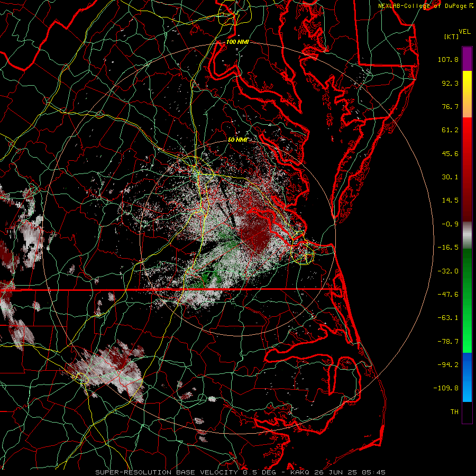Select the 92.3 value on velocity scale
The width and height of the screenshot is (476, 476).
pos(450,83)
